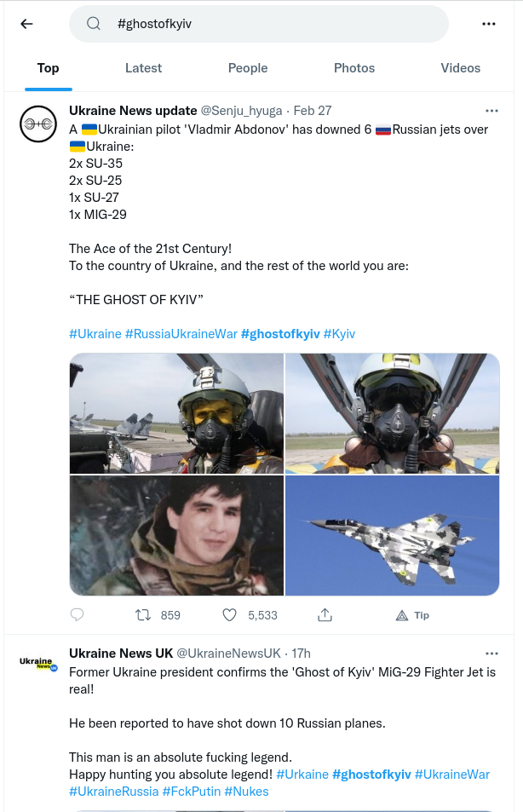The height and width of the screenshot is (812, 523).
Task: Open Ukraine News UK profile avatar
Action: click(x=38, y=665)
